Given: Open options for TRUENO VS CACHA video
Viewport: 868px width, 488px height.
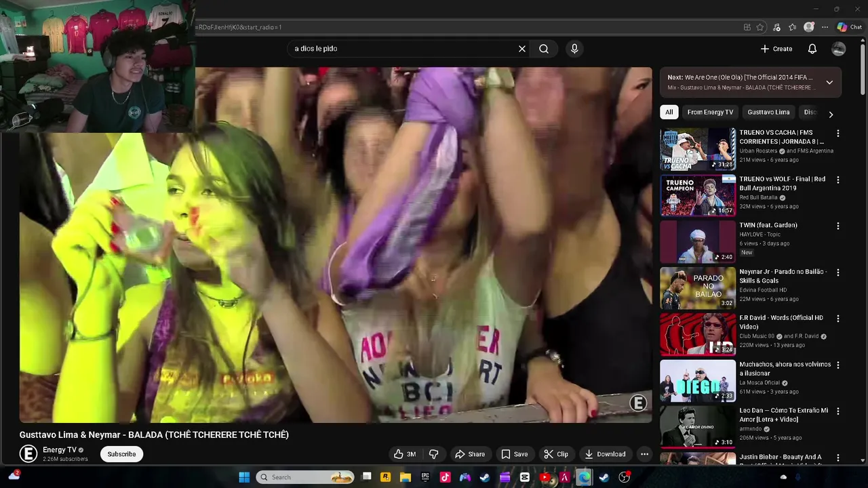Looking at the screenshot, I should pyautogui.click(x=838, y=134).
